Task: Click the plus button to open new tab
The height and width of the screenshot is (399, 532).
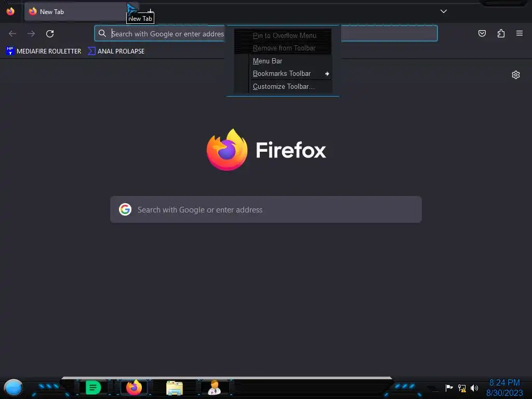Action: click(x=150, y=11)
